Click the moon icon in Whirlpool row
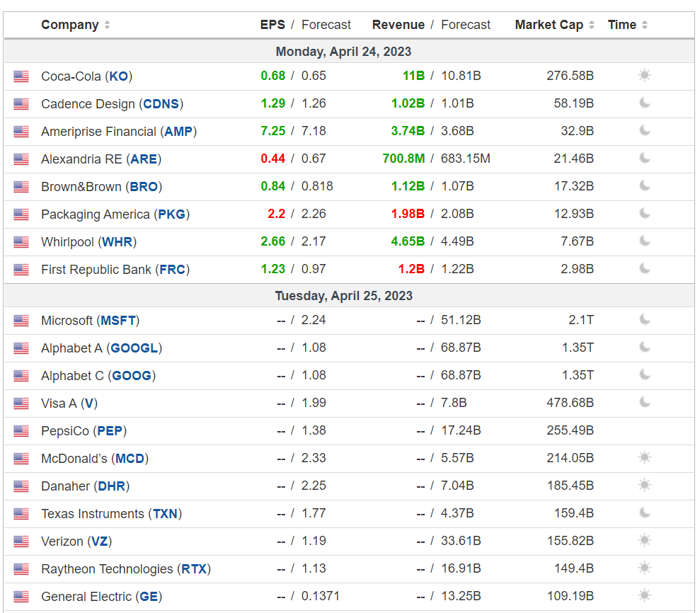700x613 pixels. [x=644, y=241]
